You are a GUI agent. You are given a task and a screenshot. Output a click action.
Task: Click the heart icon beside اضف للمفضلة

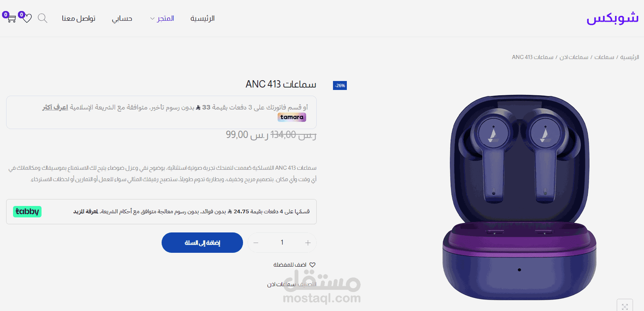312,265
